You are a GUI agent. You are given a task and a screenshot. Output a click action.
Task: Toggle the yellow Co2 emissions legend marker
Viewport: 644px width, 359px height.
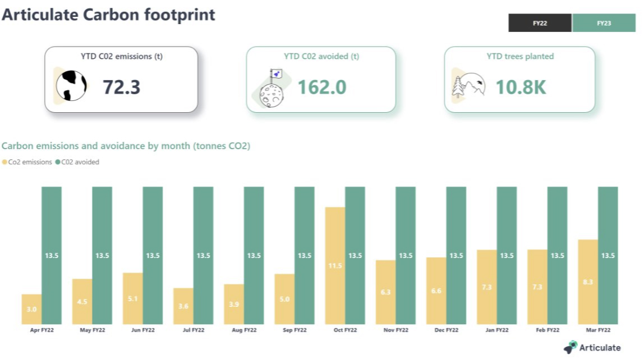pyautogui.click(x=5, y=162)
